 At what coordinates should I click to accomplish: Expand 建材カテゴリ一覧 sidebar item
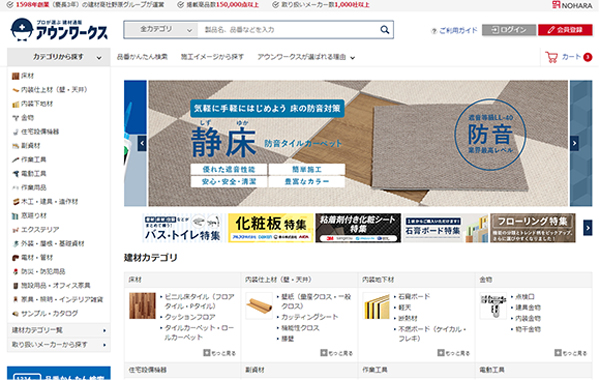(x=59, y=330)
